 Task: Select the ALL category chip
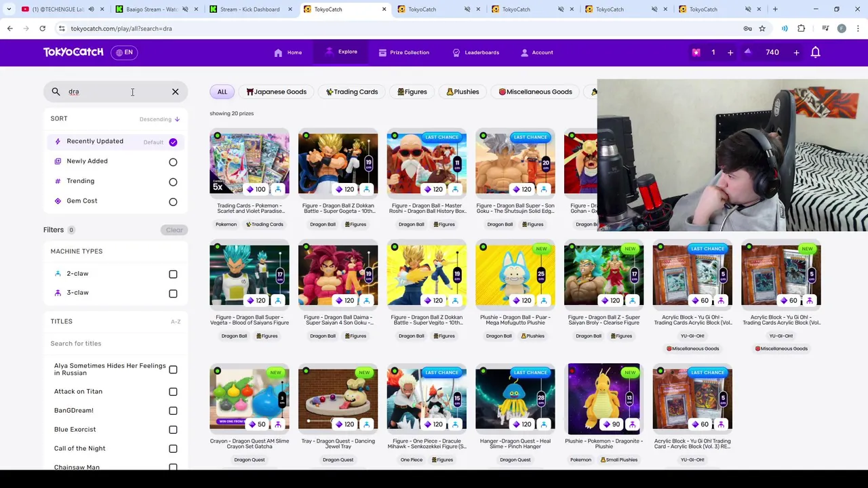coord(222,91)
